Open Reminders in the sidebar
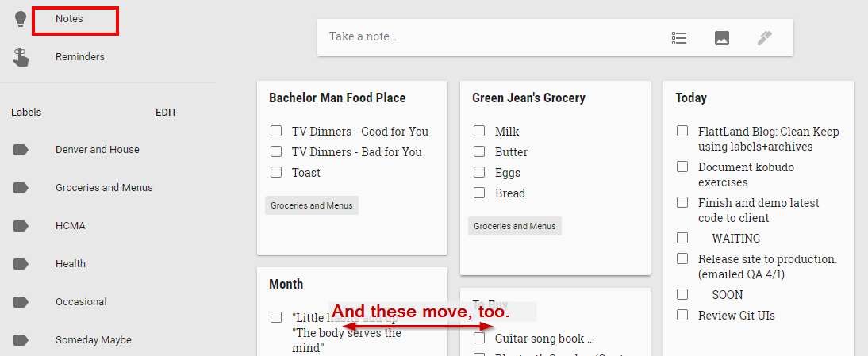This screenshot has height=356, width=868. click(x=79, y=57)
